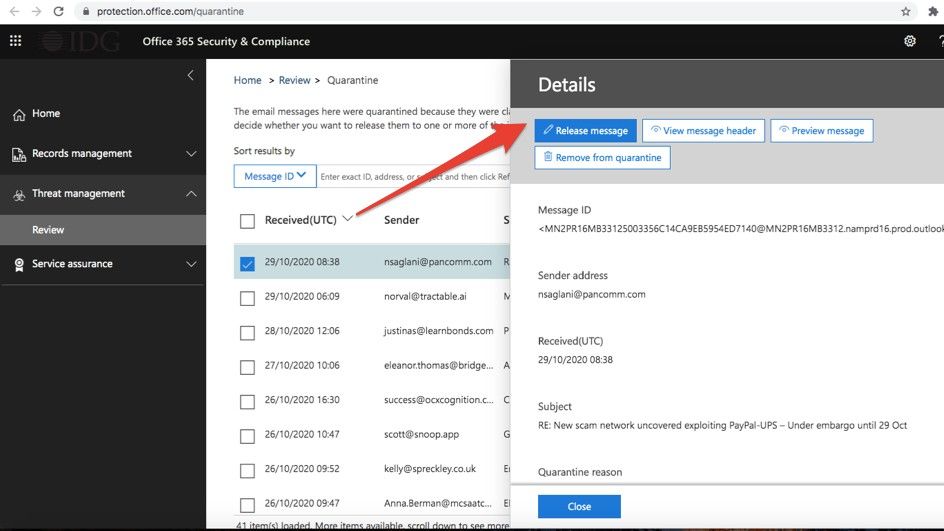Screen dimensions: 944x531
Task: Open settings gear in the header
Action: coord(910,41)
